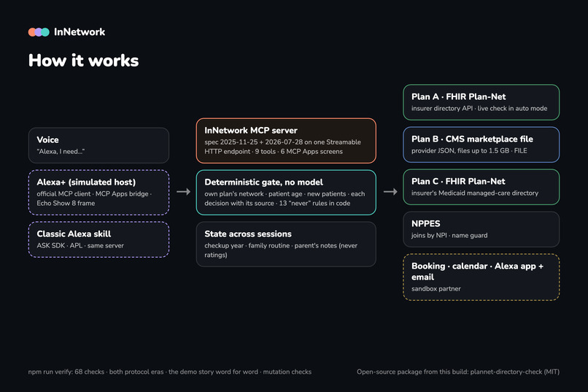The height and width of the screenshot is (392, 588).
Task: Click the "npm run verify: 68 checks" footer text
Action: click(x=66, y=372)
